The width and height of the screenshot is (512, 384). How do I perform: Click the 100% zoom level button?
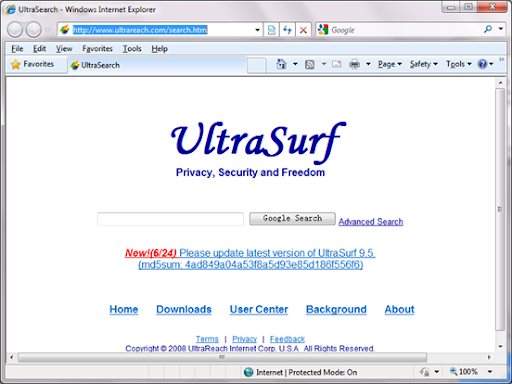tap(464, 371)
